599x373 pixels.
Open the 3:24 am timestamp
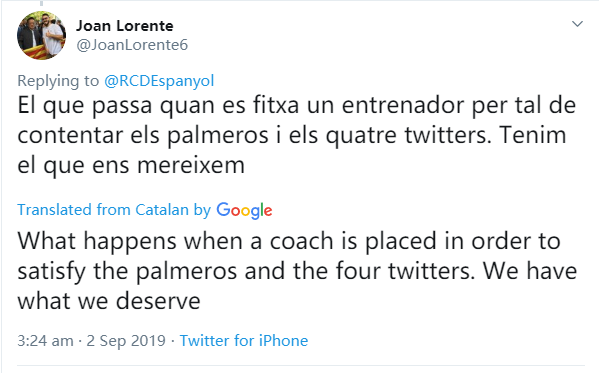45,341
